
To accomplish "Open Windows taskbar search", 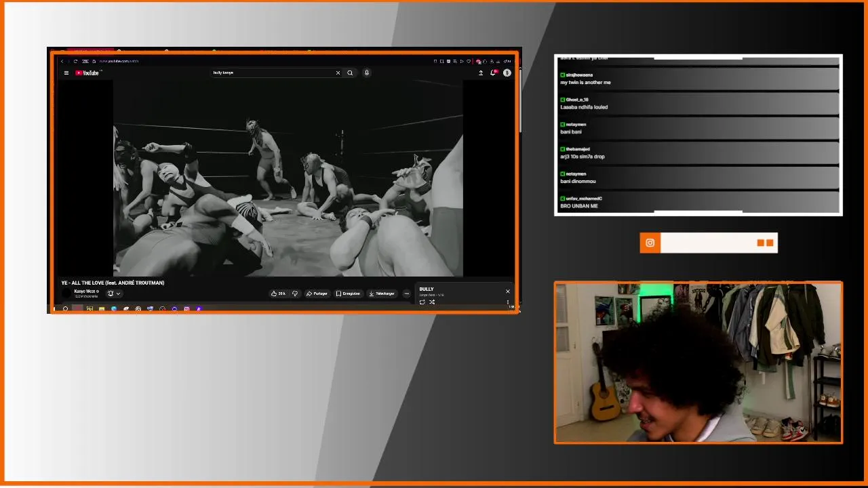I will (x=66, y=309).
